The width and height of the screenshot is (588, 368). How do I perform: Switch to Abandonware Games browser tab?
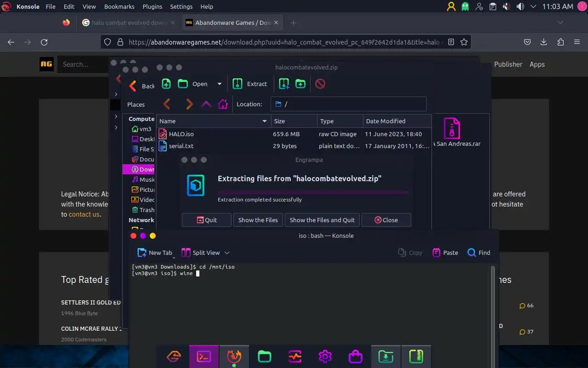[x=233, y=23]
